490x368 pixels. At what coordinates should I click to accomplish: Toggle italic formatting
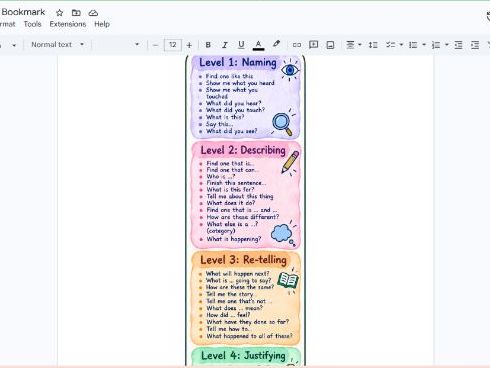click(x=225, y=45)
